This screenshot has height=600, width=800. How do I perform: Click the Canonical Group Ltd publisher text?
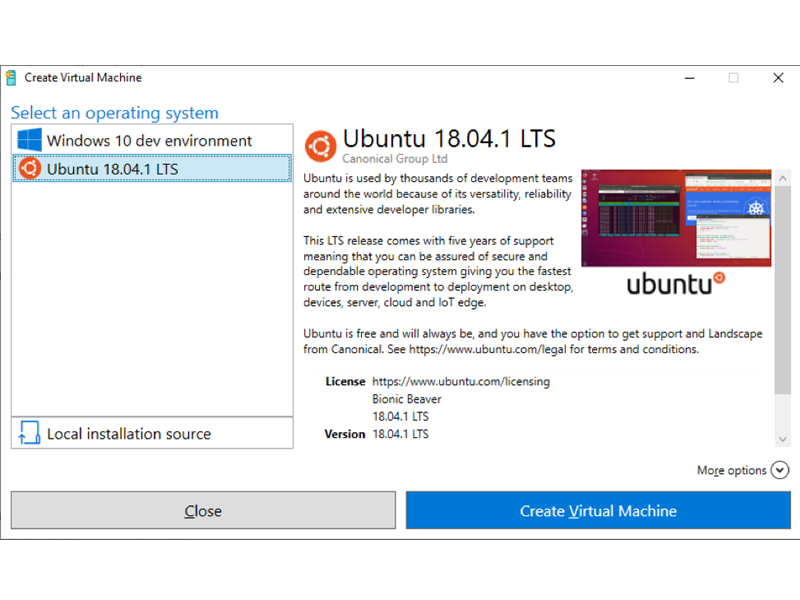[395, 159]
